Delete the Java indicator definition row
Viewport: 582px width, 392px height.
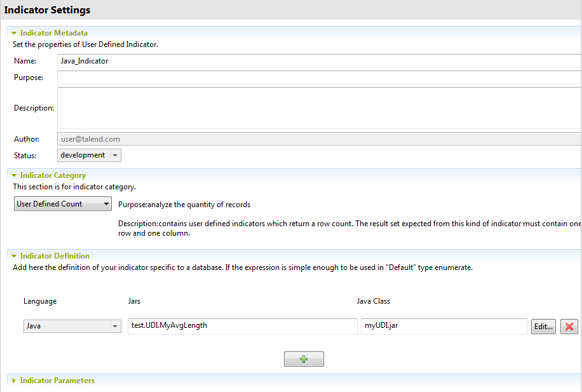pyautogui.click(x=569, y=326)
